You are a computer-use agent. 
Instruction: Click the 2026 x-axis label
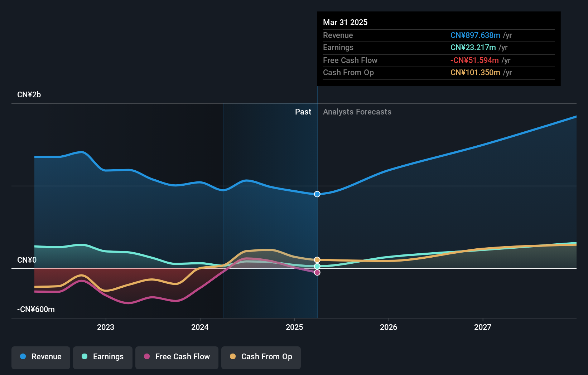(389, 327)
